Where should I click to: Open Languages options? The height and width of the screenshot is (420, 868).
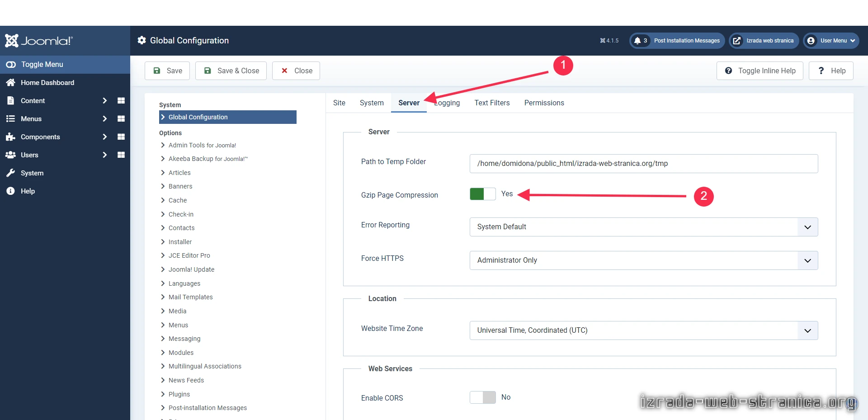click(184, 283)
